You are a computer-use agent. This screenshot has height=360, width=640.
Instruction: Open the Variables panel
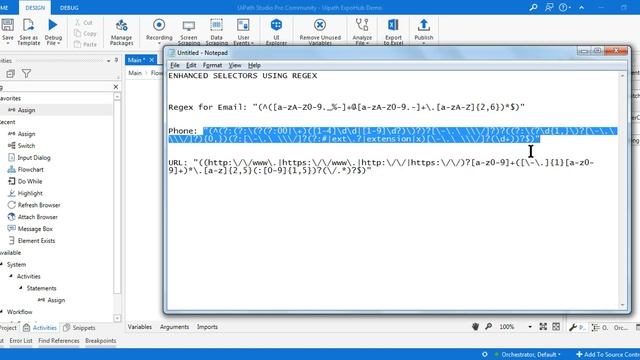140,327
